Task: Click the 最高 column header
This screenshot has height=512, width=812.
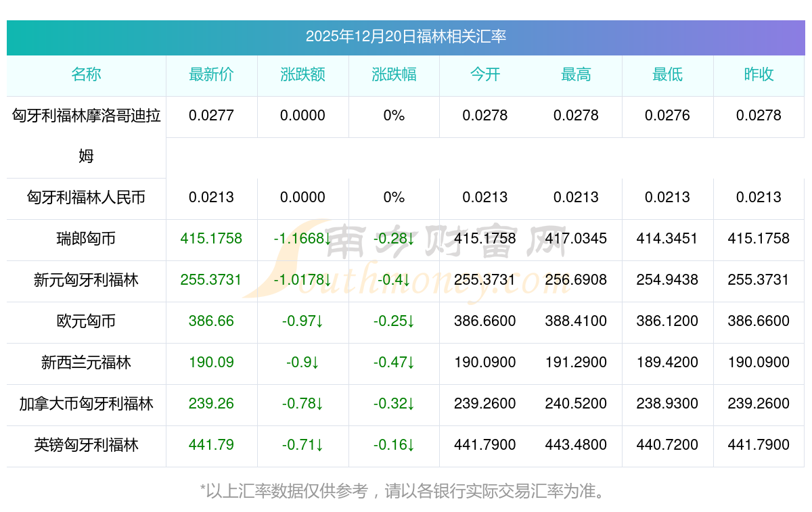Action: click(577, 74)
